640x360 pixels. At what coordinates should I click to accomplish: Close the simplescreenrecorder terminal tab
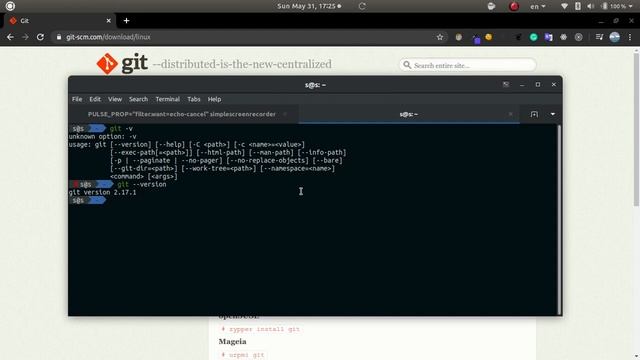(285, 114)
